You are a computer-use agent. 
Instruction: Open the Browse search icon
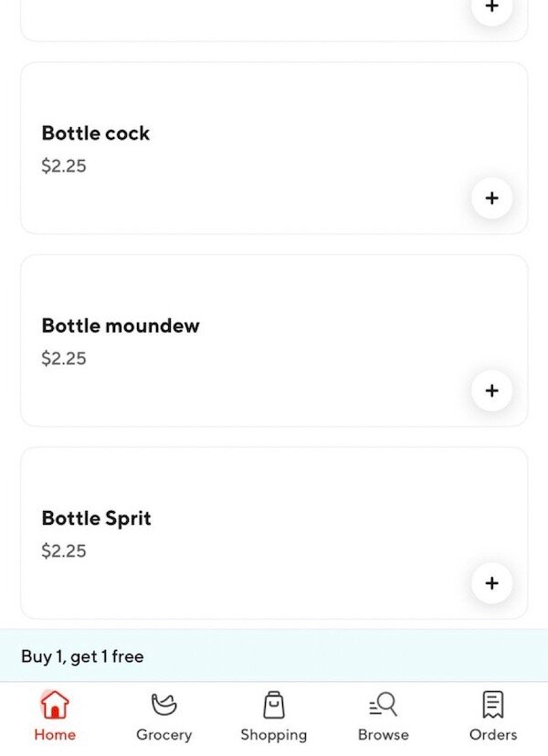pyautogui.click(x=383, y=704)
